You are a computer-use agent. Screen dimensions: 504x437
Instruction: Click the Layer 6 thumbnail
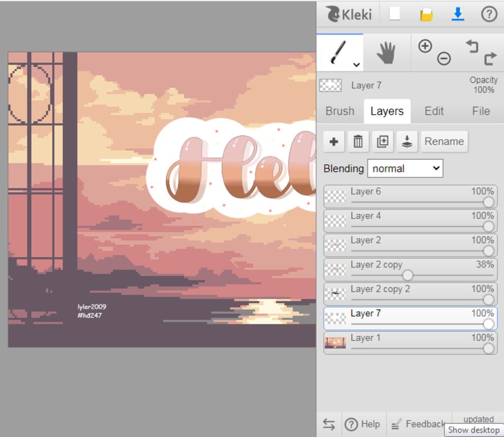[335, 197]
